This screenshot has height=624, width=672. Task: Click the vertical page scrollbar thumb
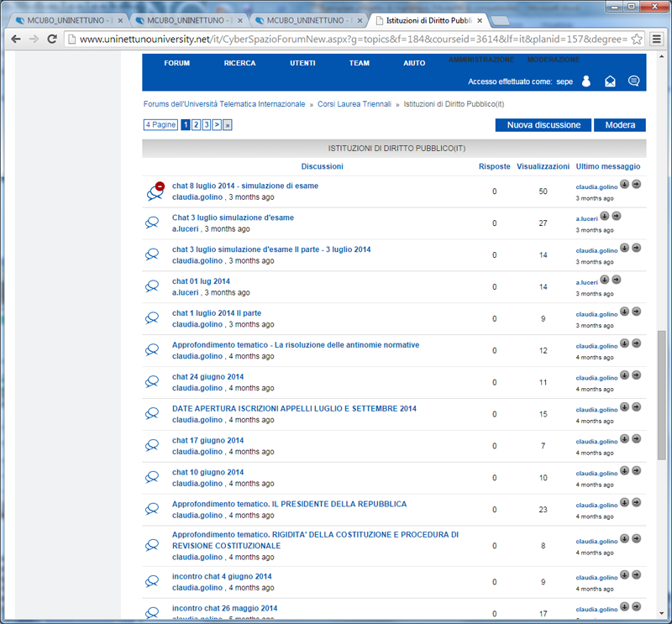click(662, 395)
